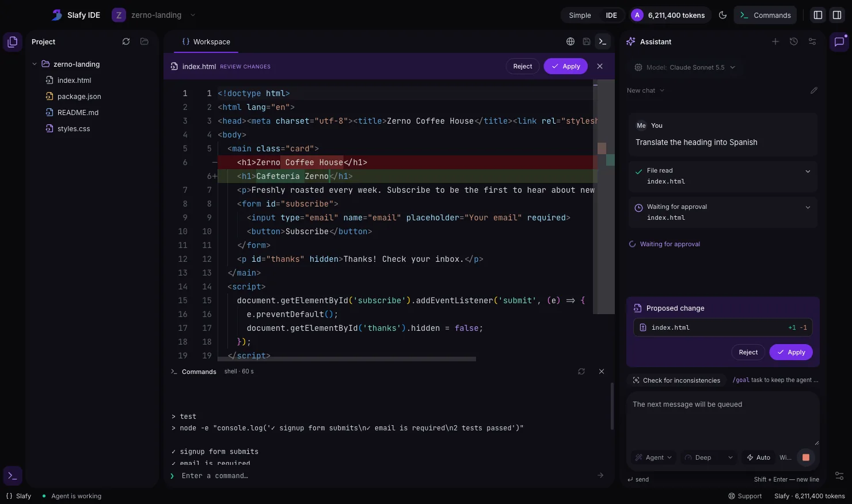Open the Agent mode dropdown

653,457
